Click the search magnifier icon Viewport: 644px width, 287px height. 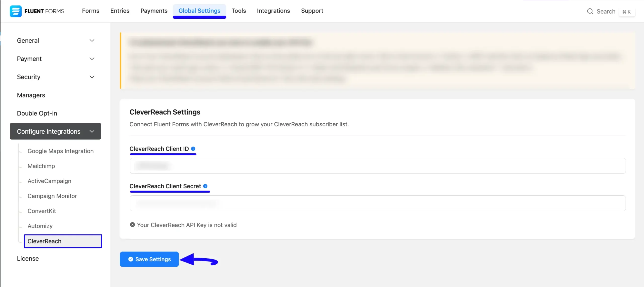pyautogui.click(x=590, y=11)
